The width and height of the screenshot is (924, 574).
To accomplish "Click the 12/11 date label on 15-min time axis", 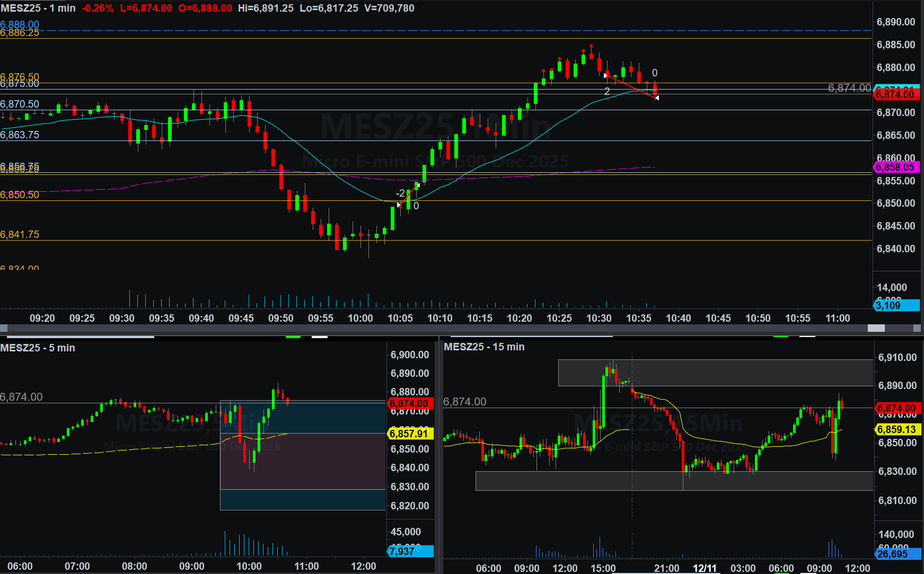I will point(705,568).
